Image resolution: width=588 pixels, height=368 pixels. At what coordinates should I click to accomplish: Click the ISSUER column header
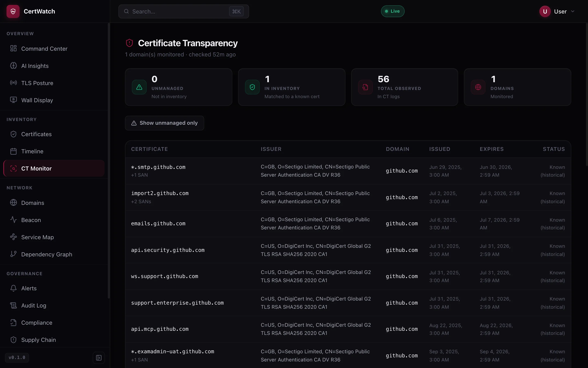271,149
